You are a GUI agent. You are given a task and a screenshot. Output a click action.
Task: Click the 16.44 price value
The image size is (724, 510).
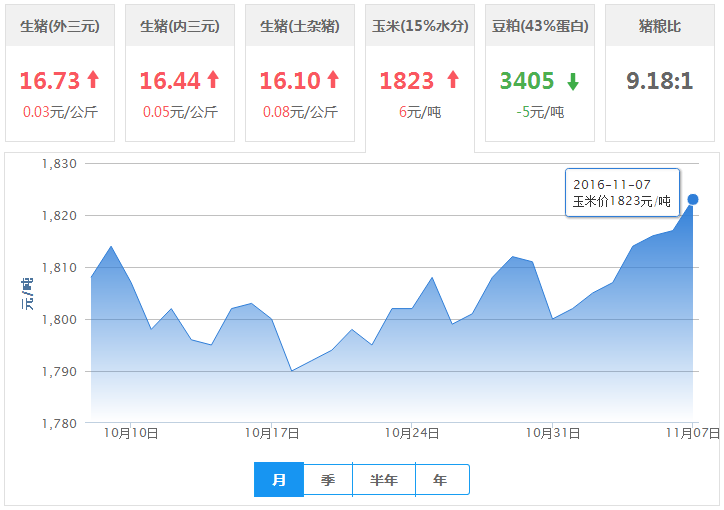[170, 81]
